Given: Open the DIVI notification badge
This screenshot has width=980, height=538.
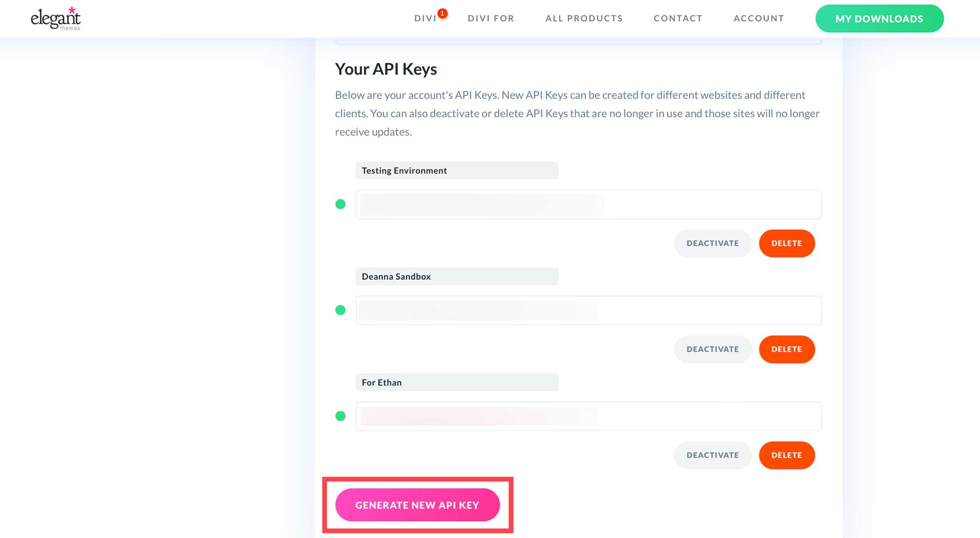Looking at the screenshot, I should [x=442, y=12].
